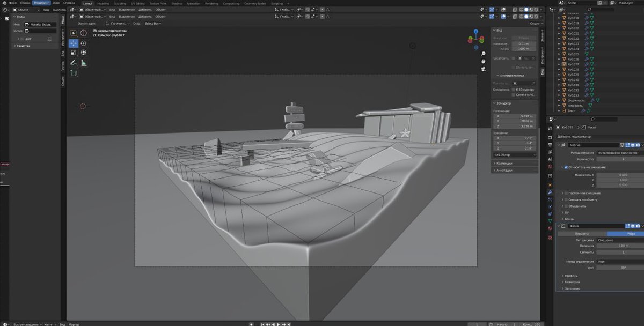The image size is (644, 326).
Task: Toggle camera view with the camera icon
Action: click(x=483, y=69)
